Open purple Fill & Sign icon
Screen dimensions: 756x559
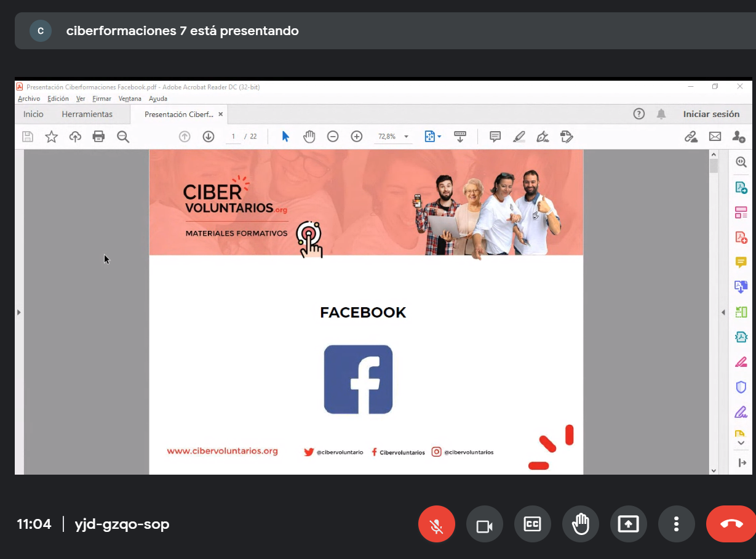click(x=741, y=412)
